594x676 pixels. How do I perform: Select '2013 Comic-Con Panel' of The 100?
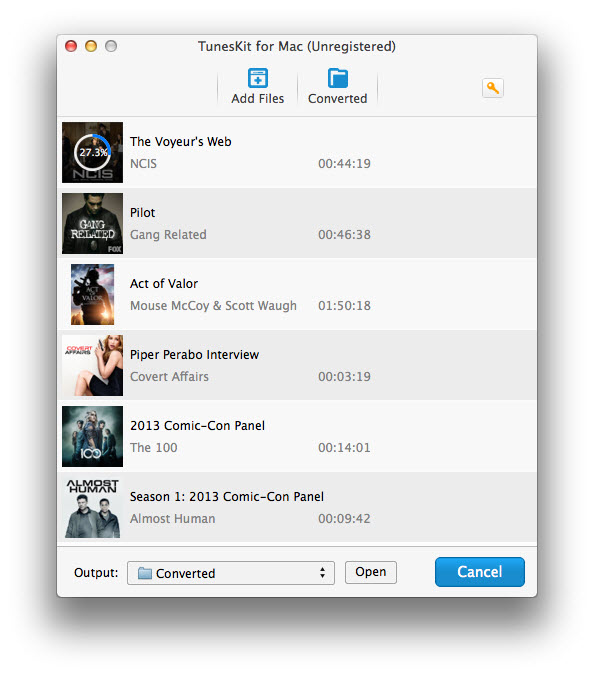click(x=197, y=426)
